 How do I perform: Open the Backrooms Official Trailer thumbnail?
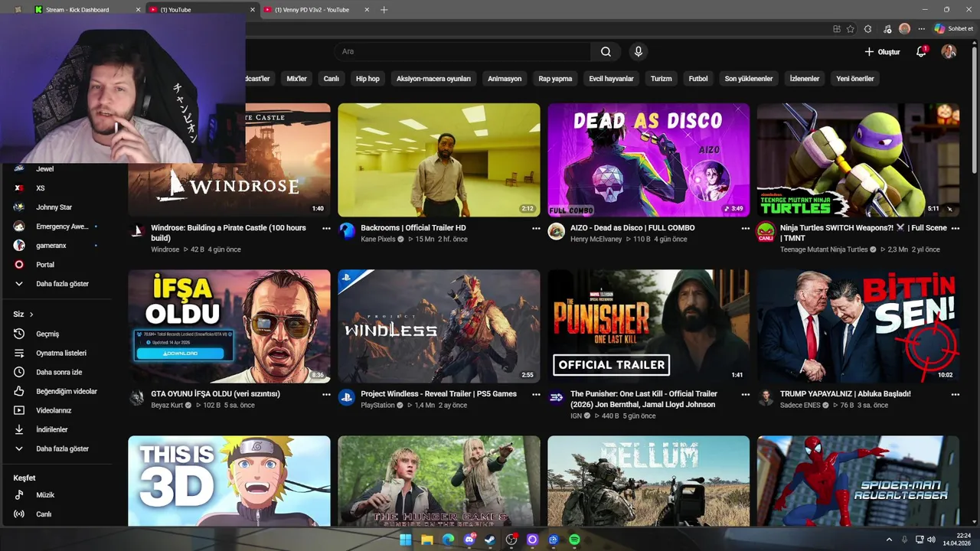coord(439,160)
